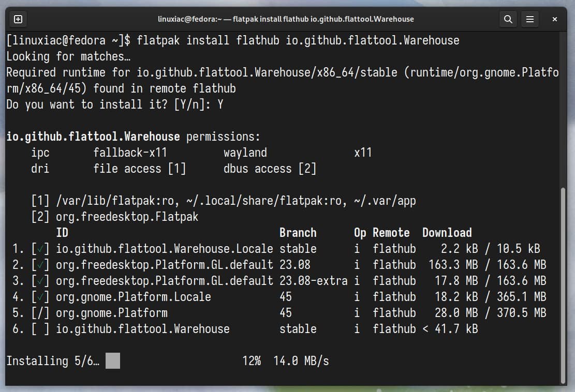Click the installing progress bar block
This screenshot has width=575, height=392.
pyautogui.click(x=112, y=361)
